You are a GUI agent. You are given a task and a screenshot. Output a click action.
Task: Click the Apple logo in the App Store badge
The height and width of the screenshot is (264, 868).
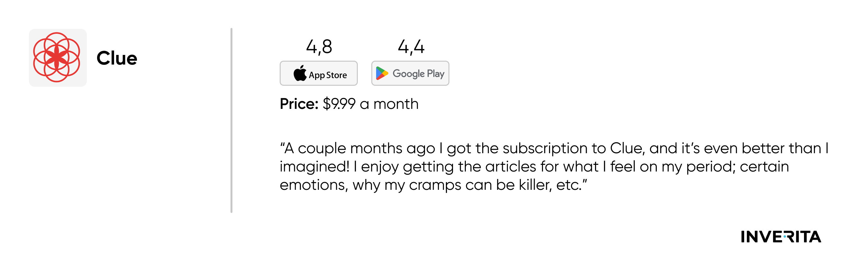pyautogui.click(x=300, y=73)
